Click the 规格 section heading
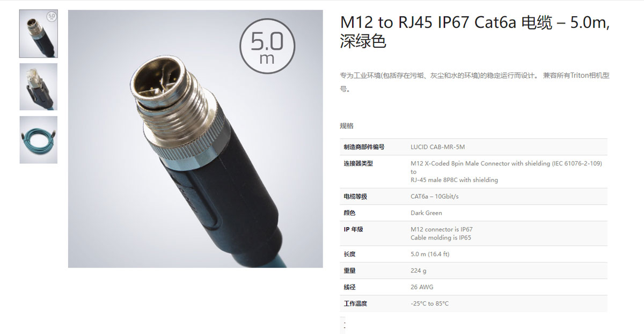 click(347, 126)
